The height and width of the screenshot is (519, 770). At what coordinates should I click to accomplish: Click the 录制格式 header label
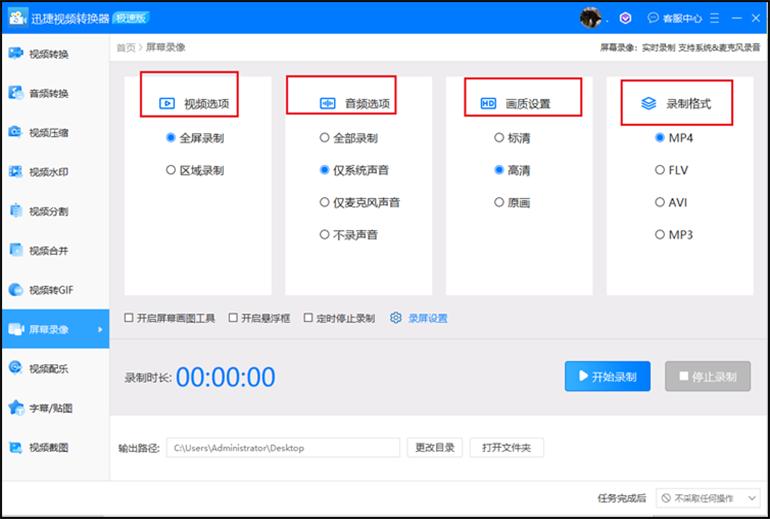click(x=688, y=104)
